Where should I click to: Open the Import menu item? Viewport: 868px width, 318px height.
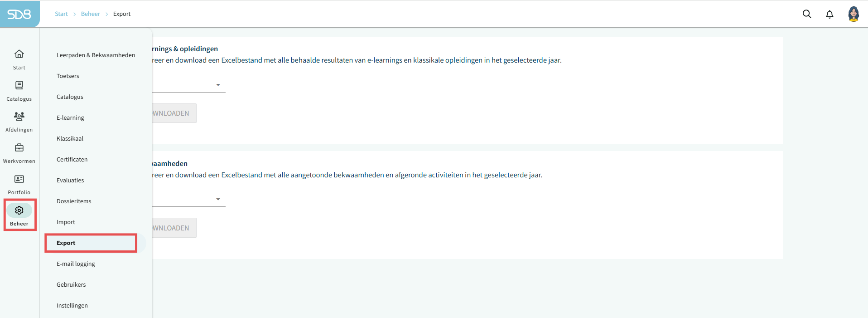[x=66, y=222]
